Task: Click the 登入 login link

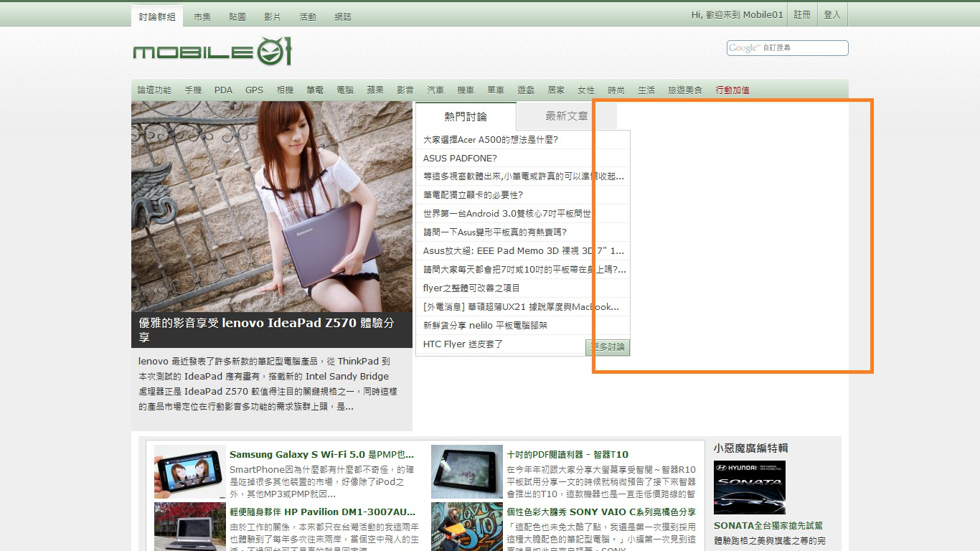Action: (832, 14)
